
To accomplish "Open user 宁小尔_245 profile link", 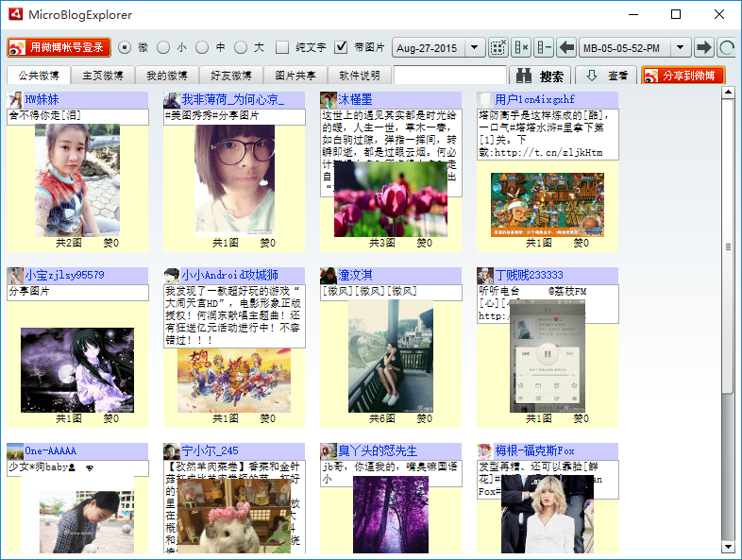I will [x=210, y=450].
